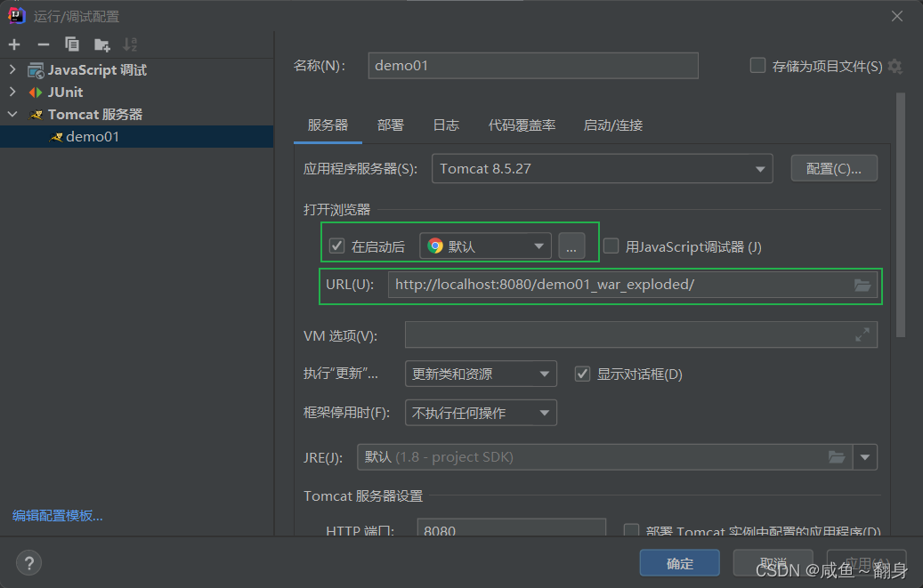The height and width of the screenshot is (588, 923).
Task: Toggle show dialog checkbox
Action: point(582,374)
